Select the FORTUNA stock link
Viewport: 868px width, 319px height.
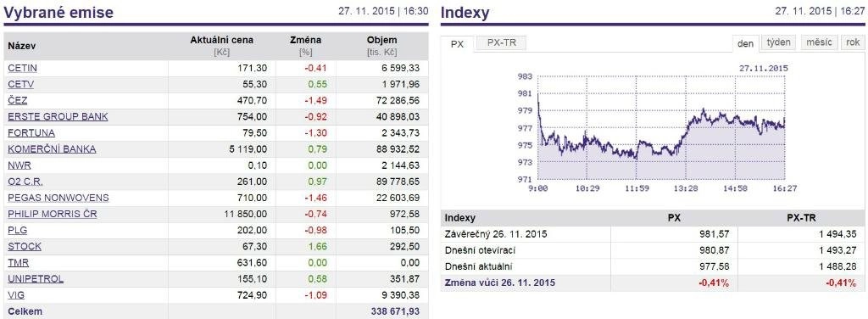(31, 133)
